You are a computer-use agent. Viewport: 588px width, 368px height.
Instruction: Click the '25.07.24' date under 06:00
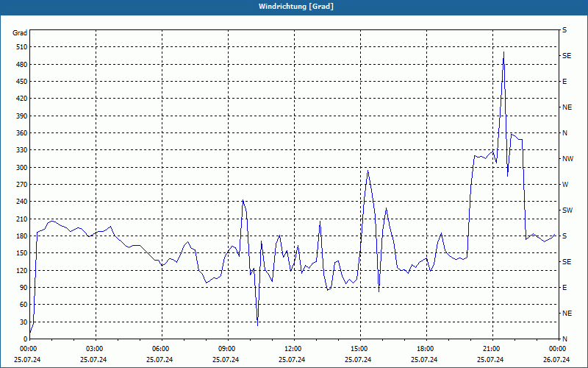tap(159, 359)
